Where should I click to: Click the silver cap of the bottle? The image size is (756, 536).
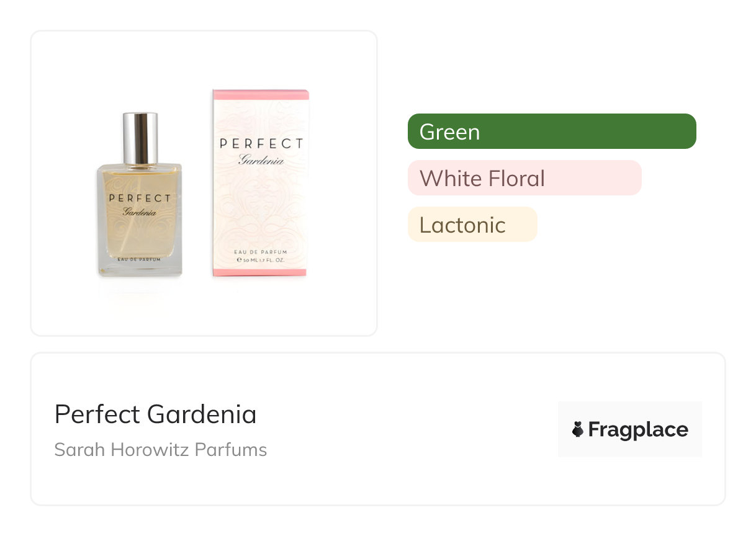[140, 138]
